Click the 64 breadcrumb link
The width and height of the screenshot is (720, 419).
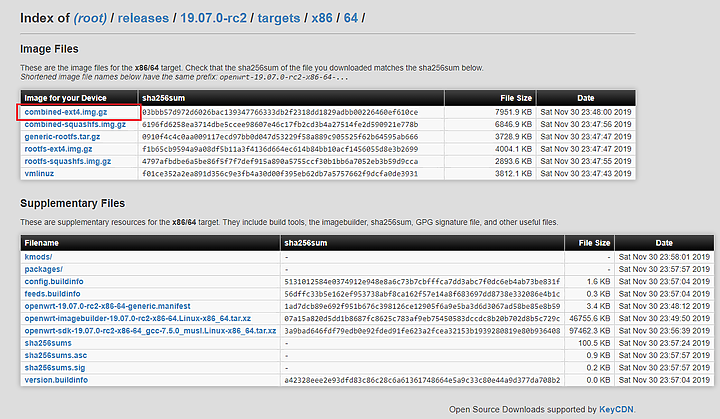click(x=351, y=18)
